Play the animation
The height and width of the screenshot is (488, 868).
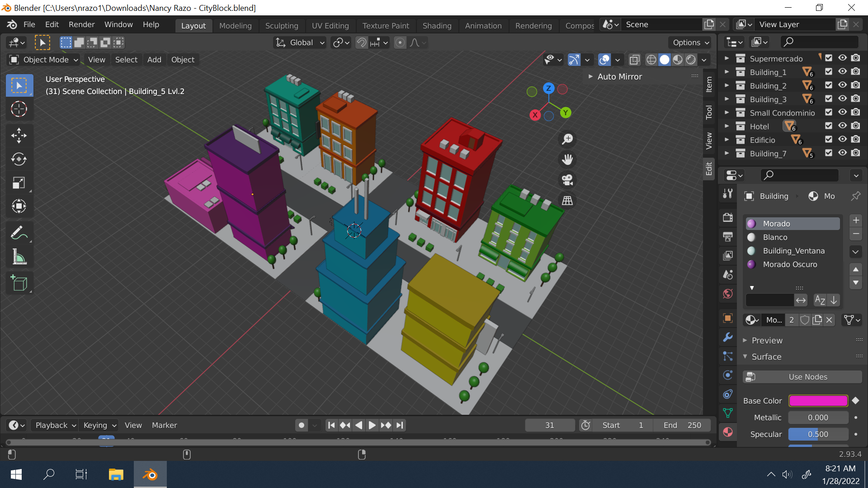[x=372, y=425]
